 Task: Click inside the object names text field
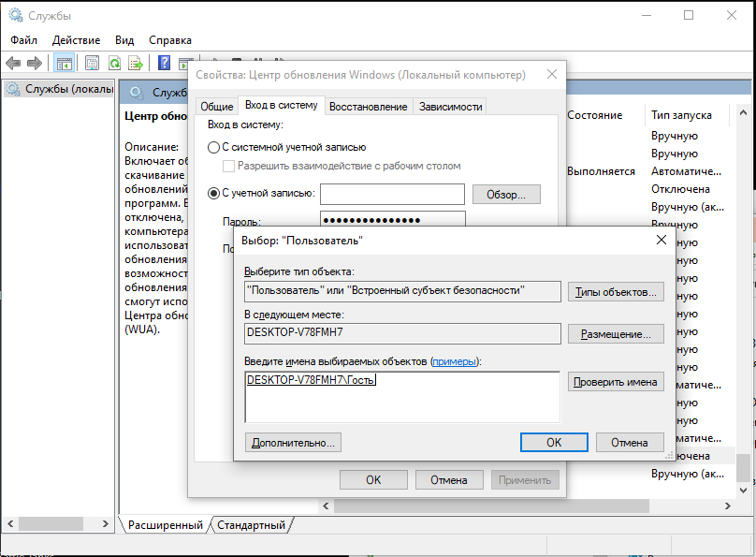click(402, 403)
